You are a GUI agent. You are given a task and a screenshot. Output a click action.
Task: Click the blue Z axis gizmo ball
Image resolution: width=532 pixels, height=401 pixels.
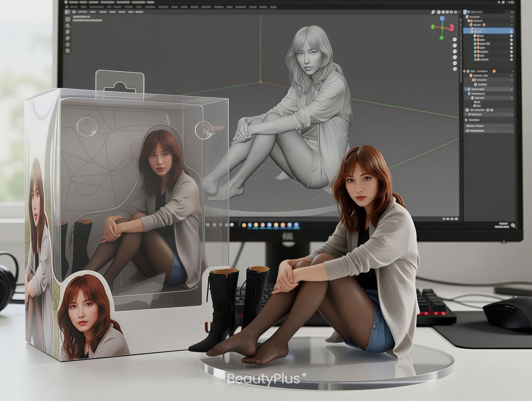pyautogui.click(x=442, y=19)
